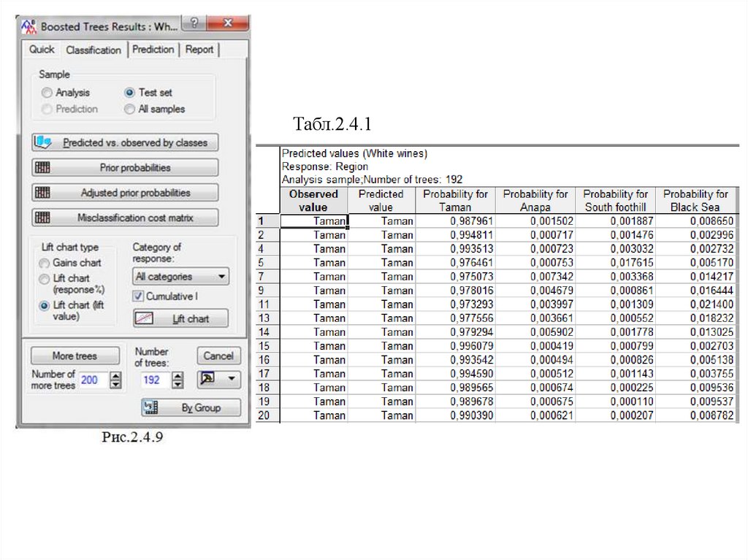
Task: Select the Probability for Black Sea header
Action: 695,200
